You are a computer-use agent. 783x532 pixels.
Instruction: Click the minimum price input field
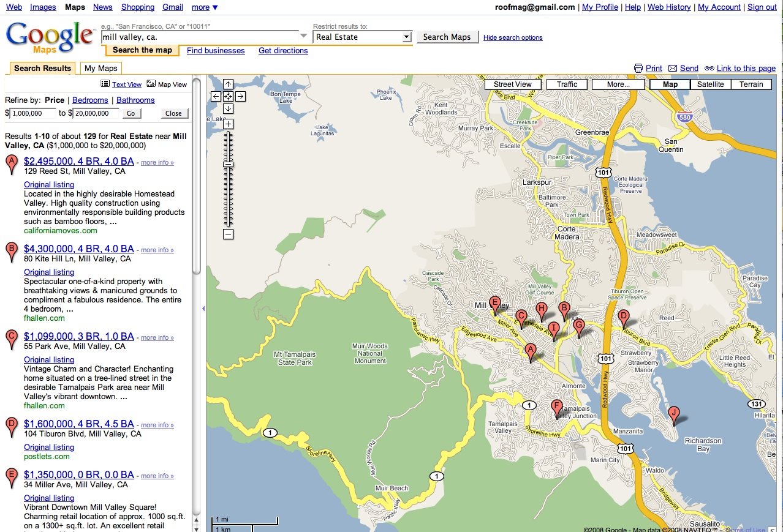(x=33, y=113)
